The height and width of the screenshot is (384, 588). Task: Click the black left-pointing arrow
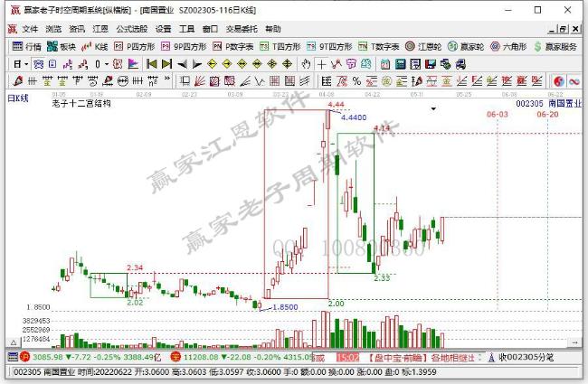coord(182,64)
